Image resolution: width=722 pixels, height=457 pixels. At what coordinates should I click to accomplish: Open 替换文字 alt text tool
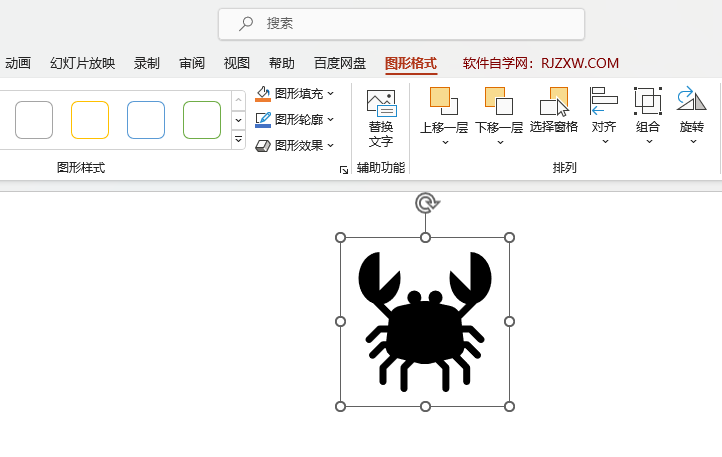click(x=381, y=118)
